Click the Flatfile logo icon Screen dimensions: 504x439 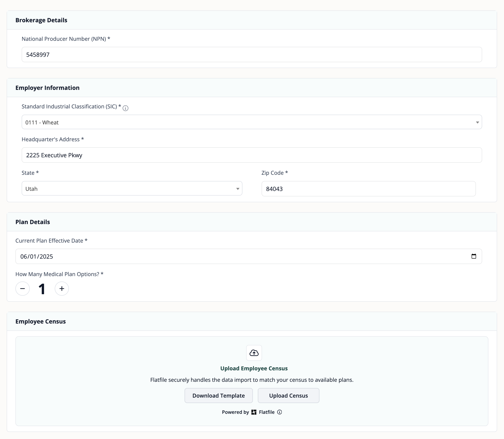click(254, 412)
